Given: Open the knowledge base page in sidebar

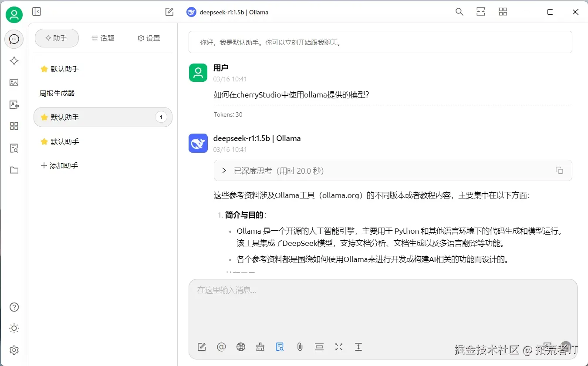Looking at the screenshot, I should point(14,148).
